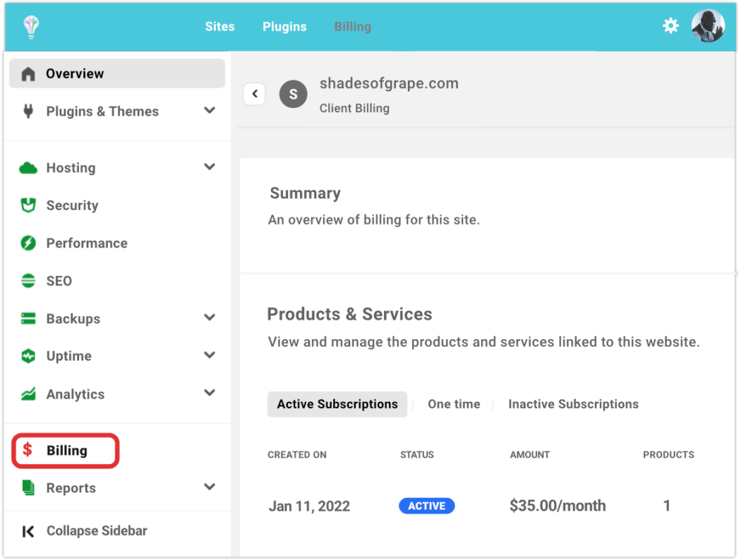Open the Security sidebar item
The image size is (741, 560).
[72, 205]
